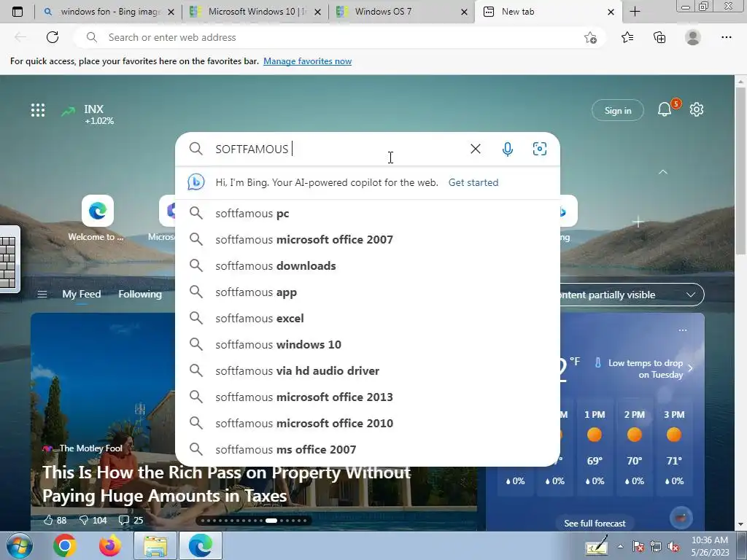Image resolution: width=747 pixels, height=560 pixels.
Task: Switch to the 'Windows OS 7' tab
Action: pyautogui.click(x=402, y=12)
